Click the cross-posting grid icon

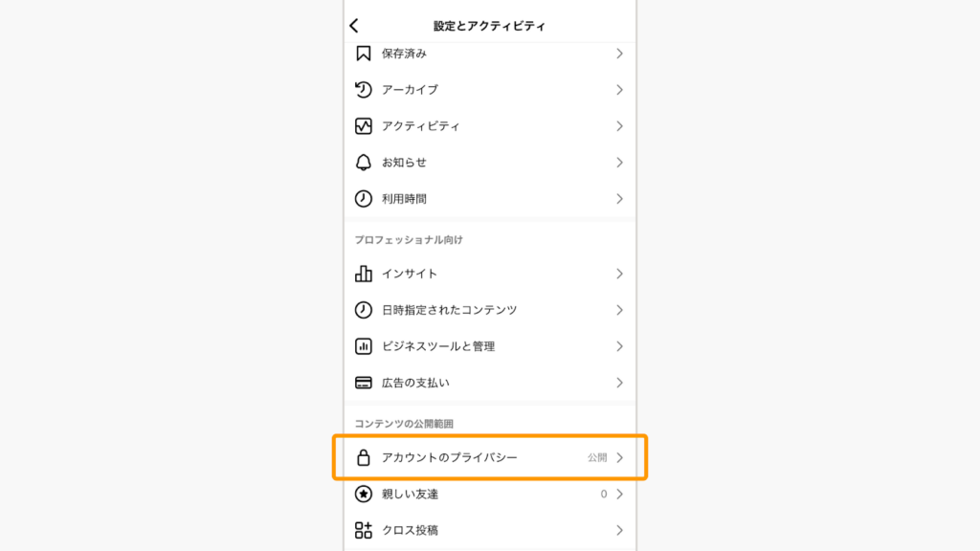[x=362, y=529]
